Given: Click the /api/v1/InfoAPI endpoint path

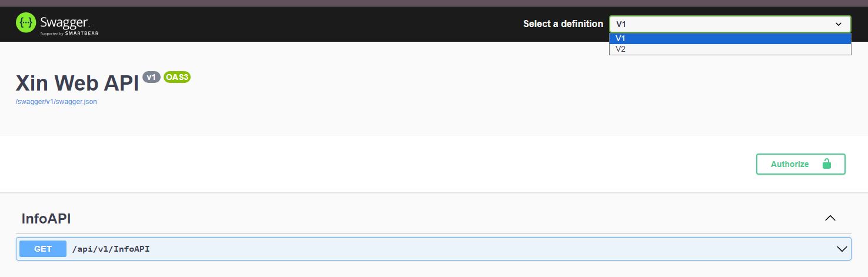Looking at the screenshot, I should coord(111,249).
